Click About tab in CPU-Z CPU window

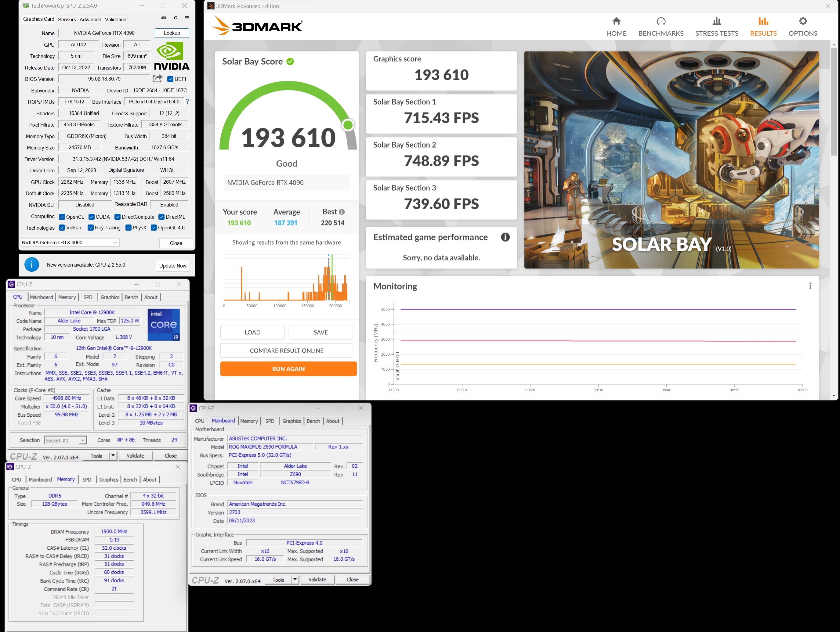151,297
